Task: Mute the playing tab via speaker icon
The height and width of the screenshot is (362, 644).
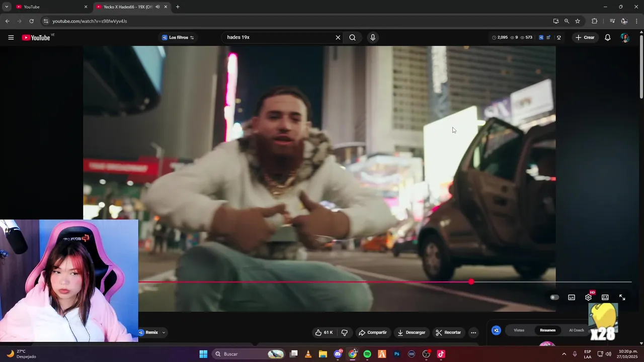Action: coord(157,7)
